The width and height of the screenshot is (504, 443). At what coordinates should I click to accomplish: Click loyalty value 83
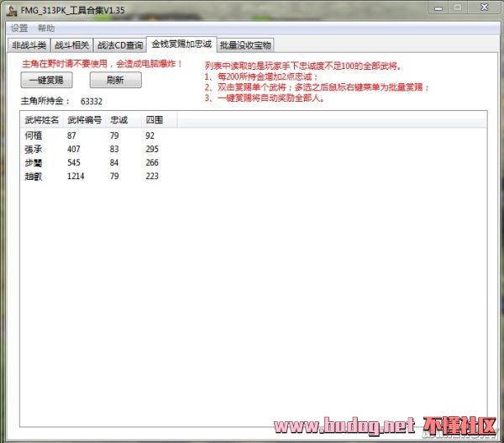[114, 149]
